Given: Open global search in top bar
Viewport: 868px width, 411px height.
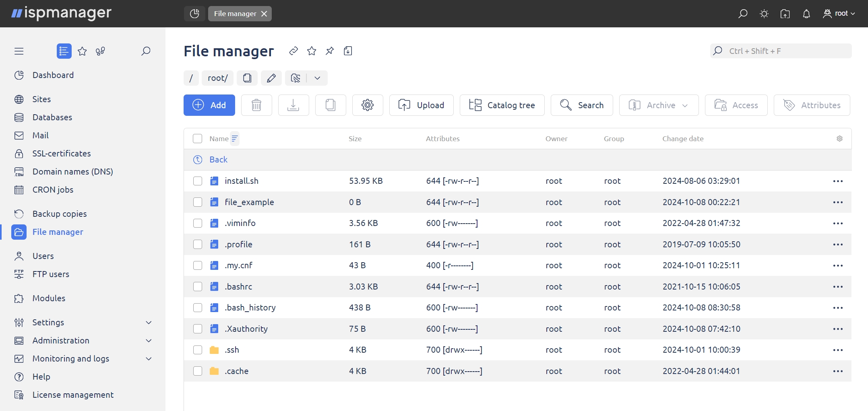Looking at the screenshot, I should 743,14.
